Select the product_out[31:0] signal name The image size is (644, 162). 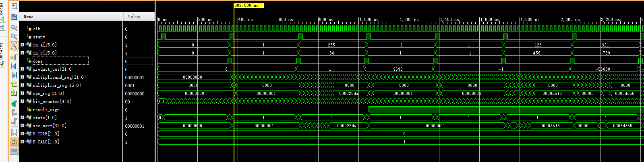tap(53, 69)
